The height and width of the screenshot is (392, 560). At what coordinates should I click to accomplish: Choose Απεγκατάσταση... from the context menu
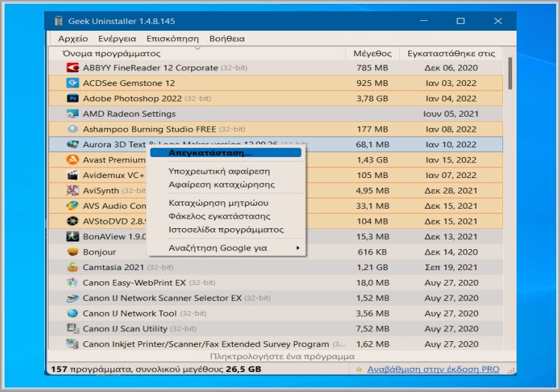point(225,153)
